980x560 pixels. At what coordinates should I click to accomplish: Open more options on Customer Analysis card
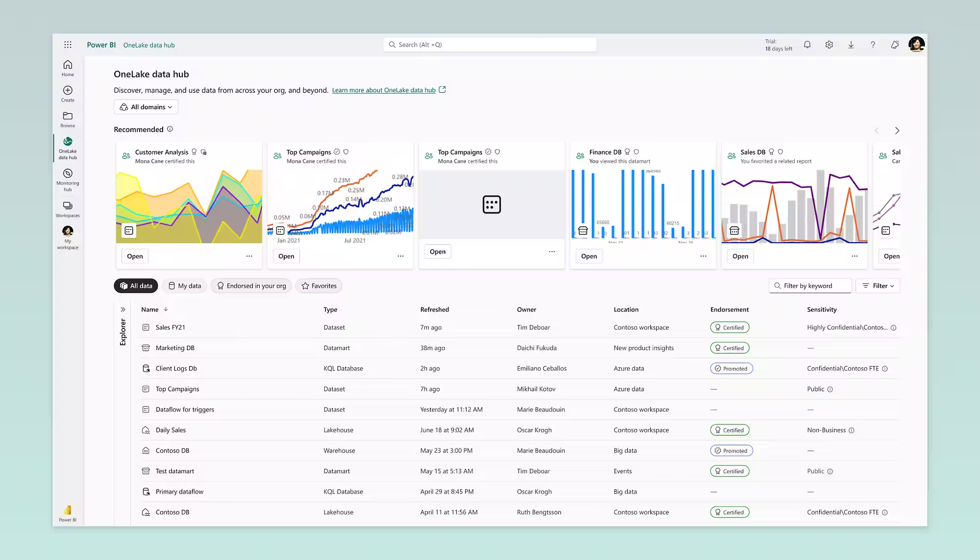pos(249,256)
